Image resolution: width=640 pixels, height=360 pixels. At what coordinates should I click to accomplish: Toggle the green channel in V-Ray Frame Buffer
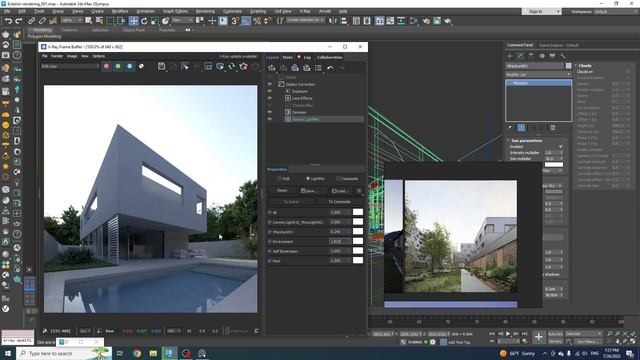[x=118, y=66]
